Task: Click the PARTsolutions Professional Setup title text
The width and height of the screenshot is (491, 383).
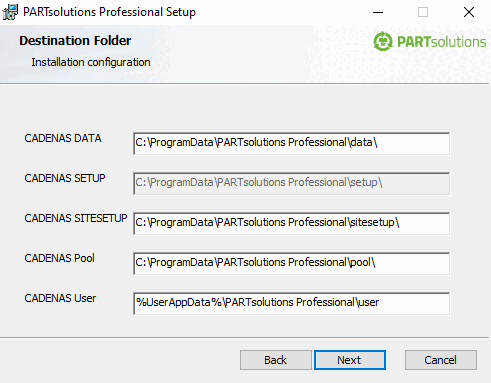Action: click(x=109, y=12)
